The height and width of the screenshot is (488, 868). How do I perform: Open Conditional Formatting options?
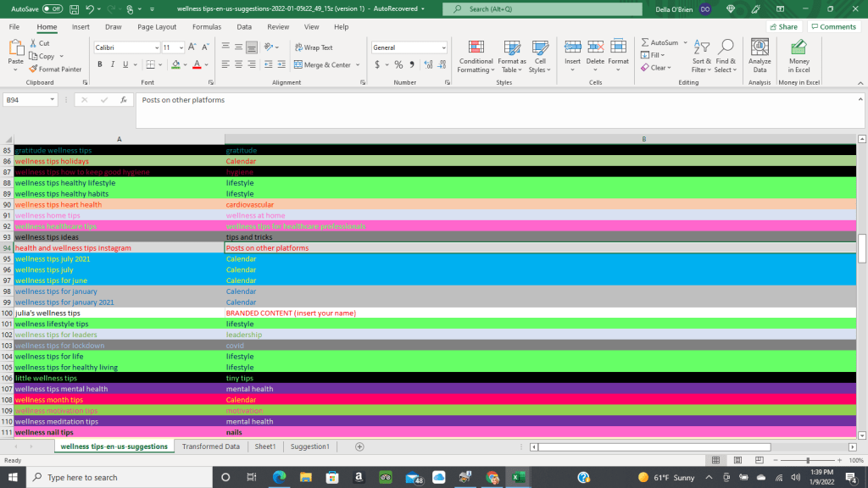(x=476, y=56)
